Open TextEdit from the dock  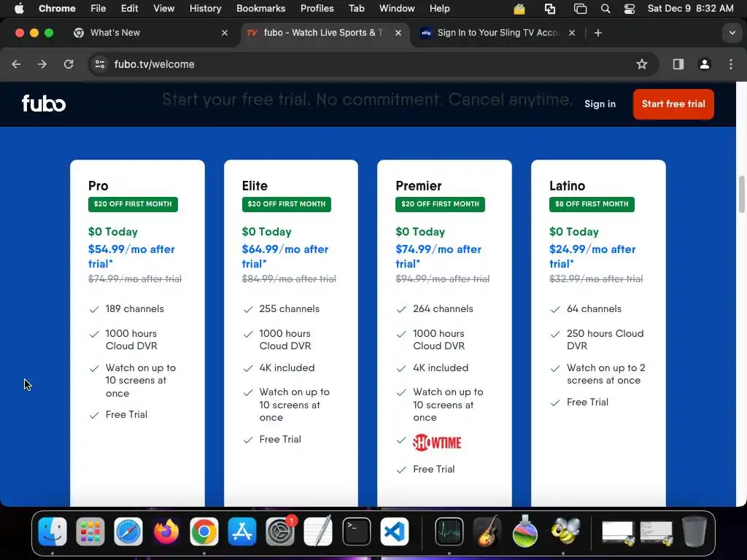(x=318, y=532)
